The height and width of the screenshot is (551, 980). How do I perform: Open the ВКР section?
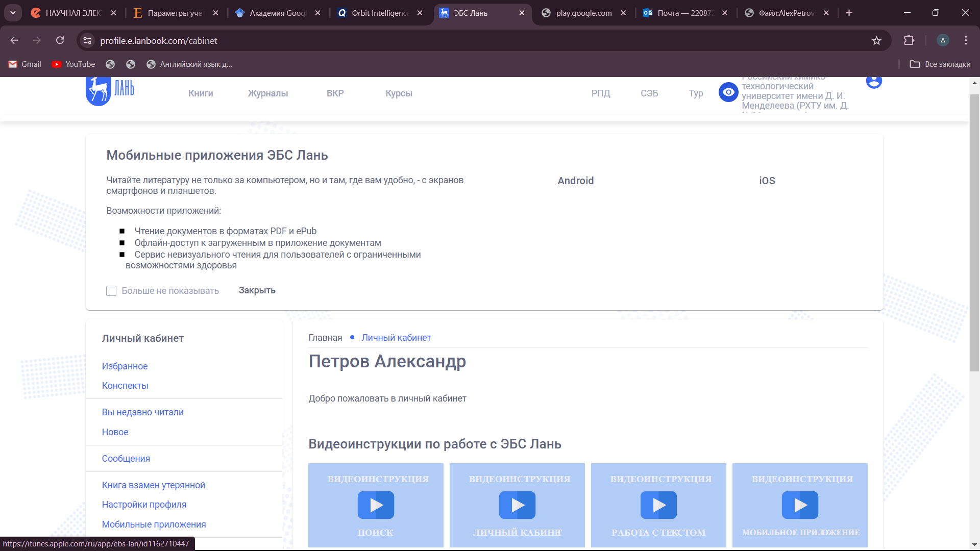click(x=335, y=93)
